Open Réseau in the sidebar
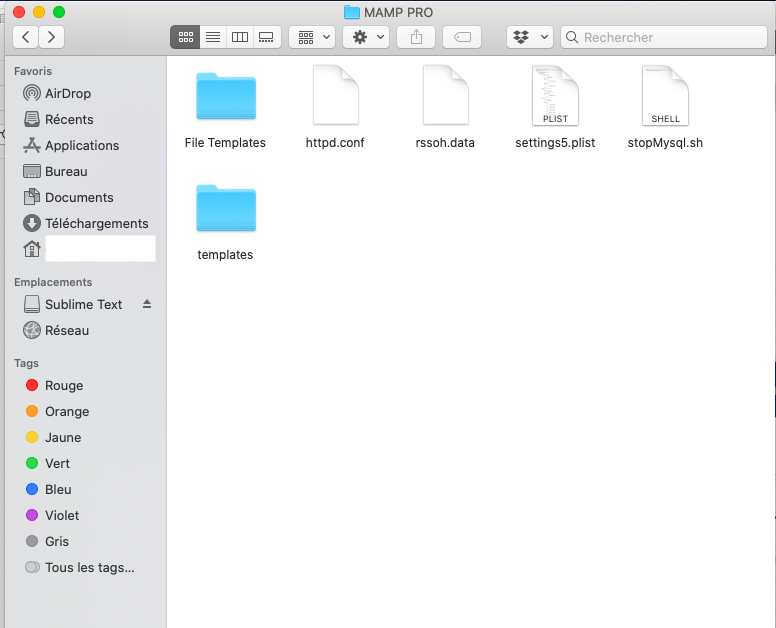Viewport: 776px width, 628px height. (x=84, y=330)
